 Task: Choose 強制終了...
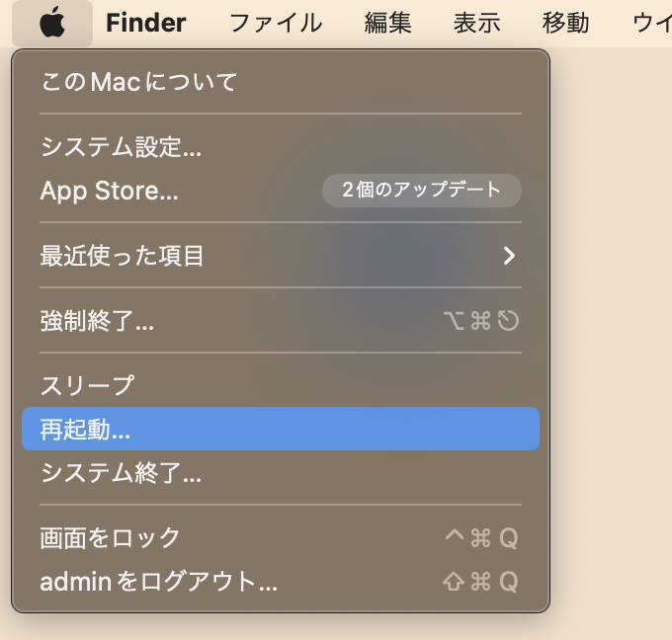[x=281, y=320]
